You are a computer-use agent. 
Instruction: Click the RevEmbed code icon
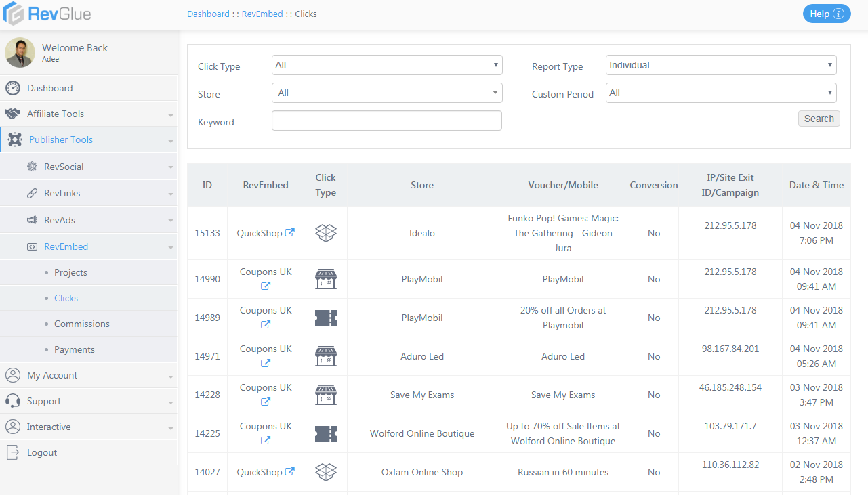click(x=32, y=246)
